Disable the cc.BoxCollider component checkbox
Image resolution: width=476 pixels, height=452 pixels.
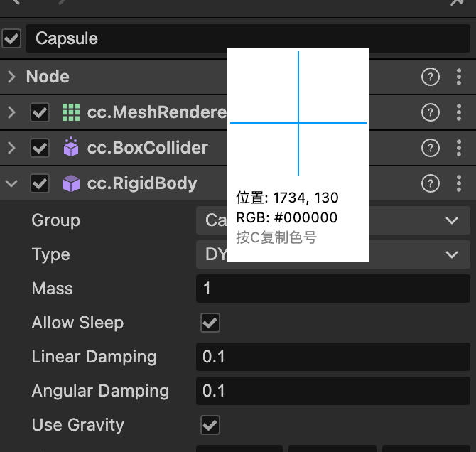point(40,148)
